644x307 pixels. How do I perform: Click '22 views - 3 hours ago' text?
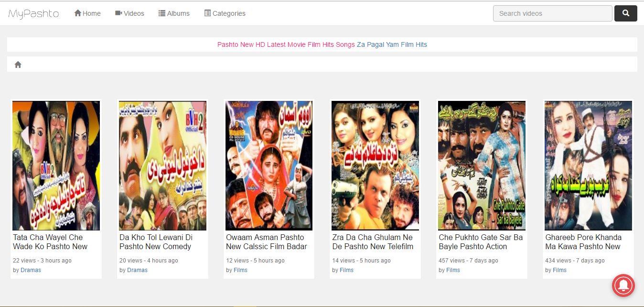[42, 261]
